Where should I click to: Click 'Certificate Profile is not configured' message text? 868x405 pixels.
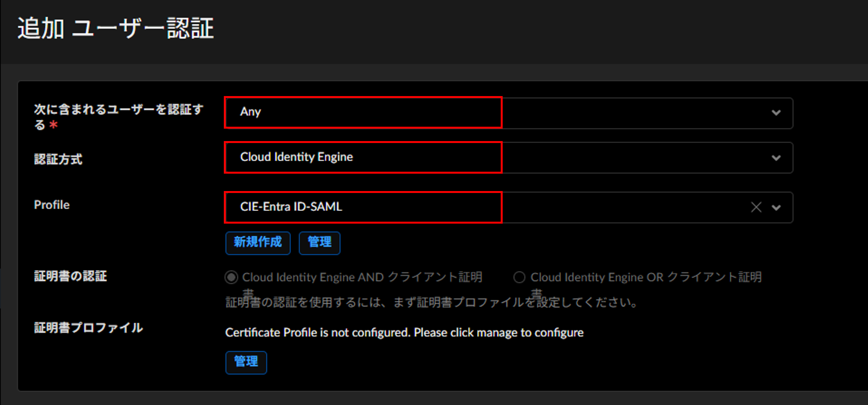[x=404, y=333]
